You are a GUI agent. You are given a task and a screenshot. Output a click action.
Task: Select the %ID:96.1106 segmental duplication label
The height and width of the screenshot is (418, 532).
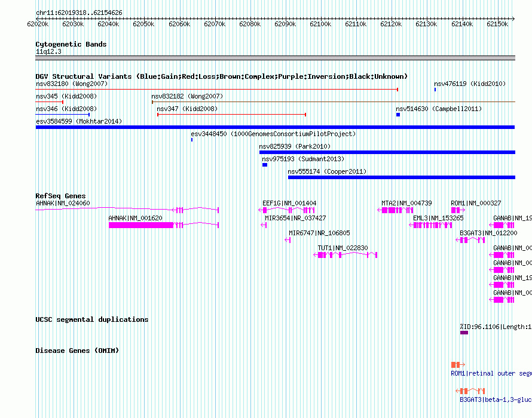point(496,327)
